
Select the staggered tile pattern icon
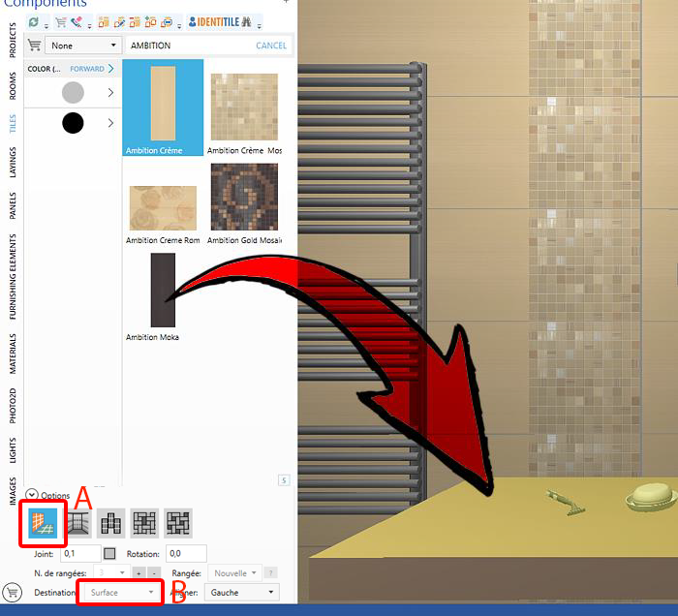pyautogui.click(x=111, y=523)
